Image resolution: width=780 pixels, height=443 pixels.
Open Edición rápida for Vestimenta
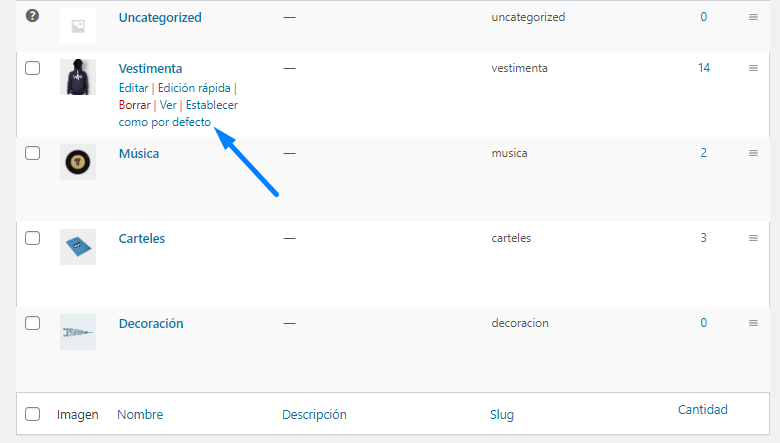point(194,88)
